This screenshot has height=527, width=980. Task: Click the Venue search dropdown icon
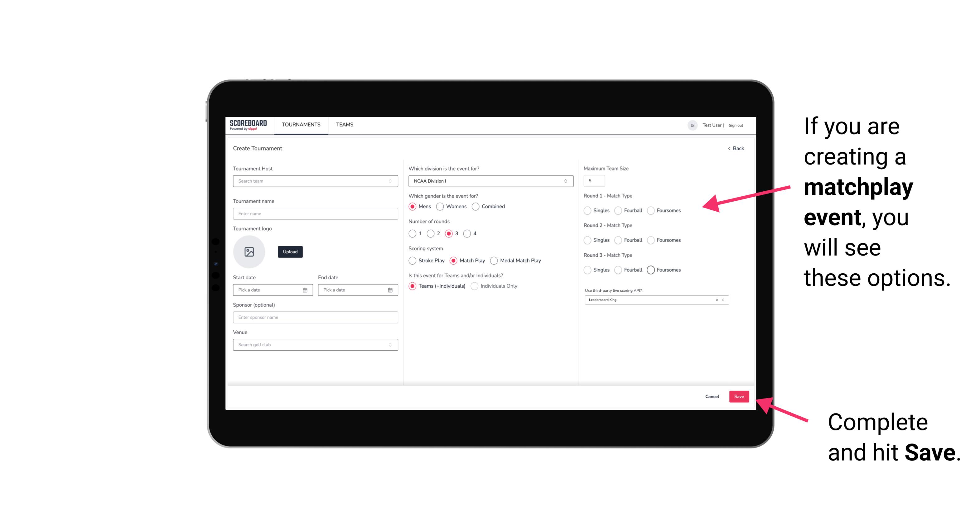click(x=390, y=345)
